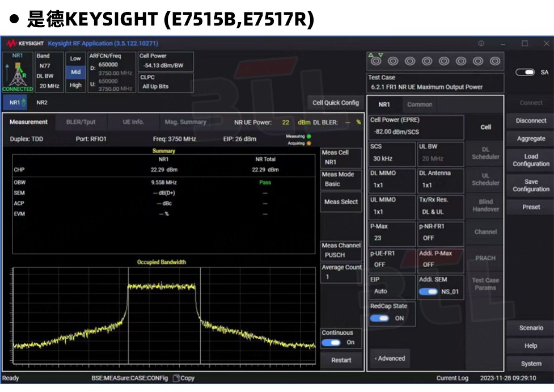554x392 pixels.
Task: Click the Restart measurement button
Action: (341, 360)
